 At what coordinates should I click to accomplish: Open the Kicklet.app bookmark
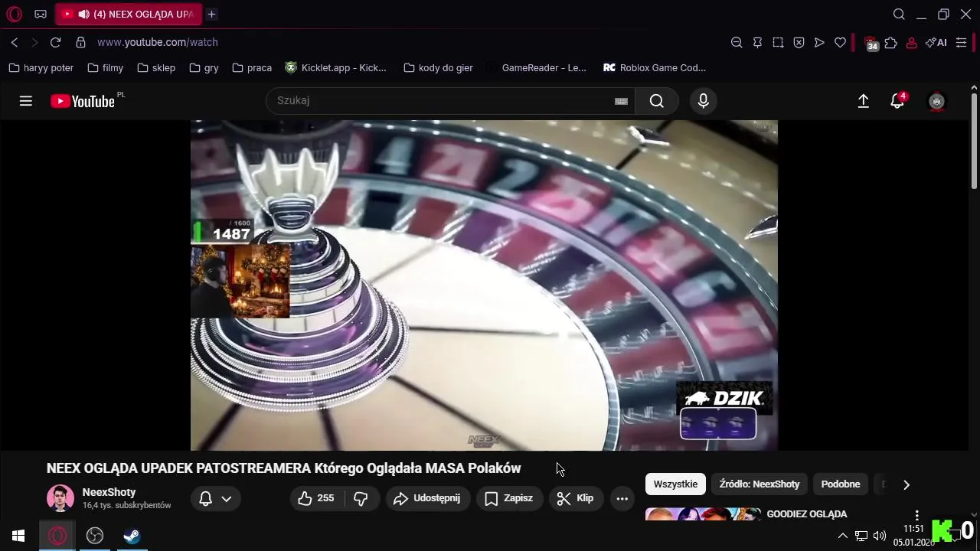point(336,67)
